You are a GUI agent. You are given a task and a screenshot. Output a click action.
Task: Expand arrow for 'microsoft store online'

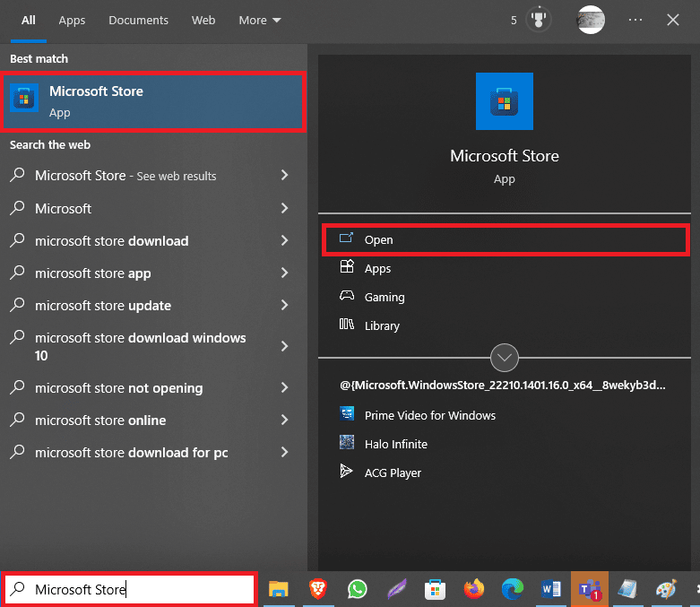coord(284,420)
